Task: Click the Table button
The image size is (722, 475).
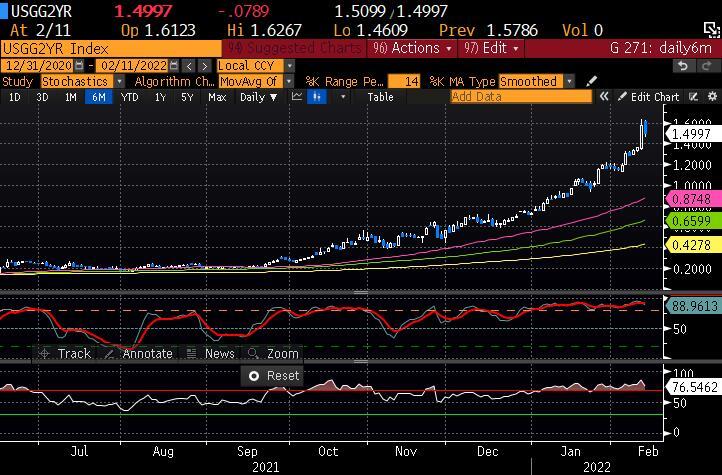Action: click(380, 97)
